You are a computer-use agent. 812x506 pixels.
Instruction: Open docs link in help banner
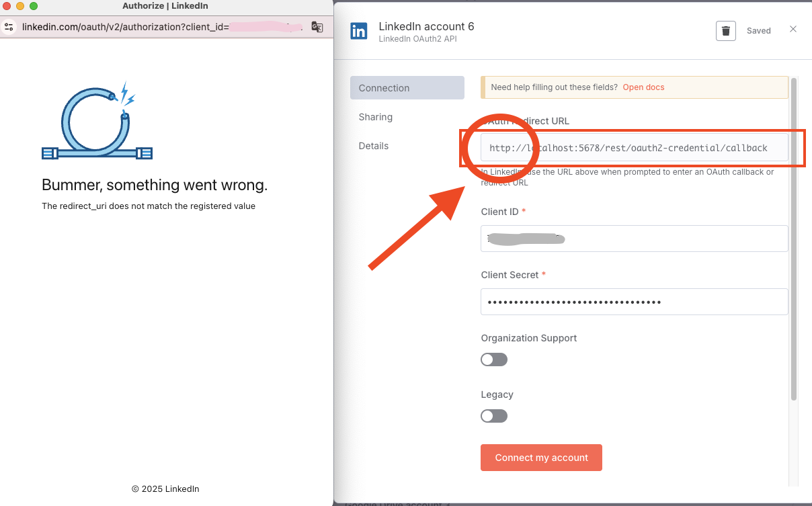(643, 87)
